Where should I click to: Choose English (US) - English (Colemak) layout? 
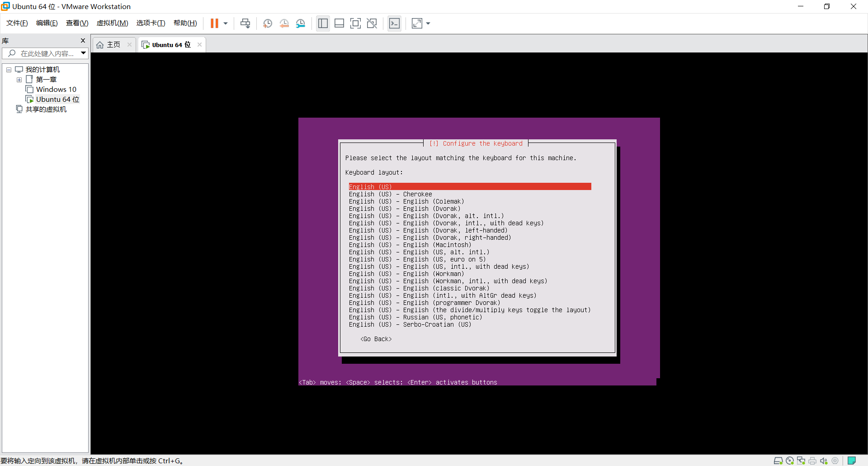coord(406,201)
